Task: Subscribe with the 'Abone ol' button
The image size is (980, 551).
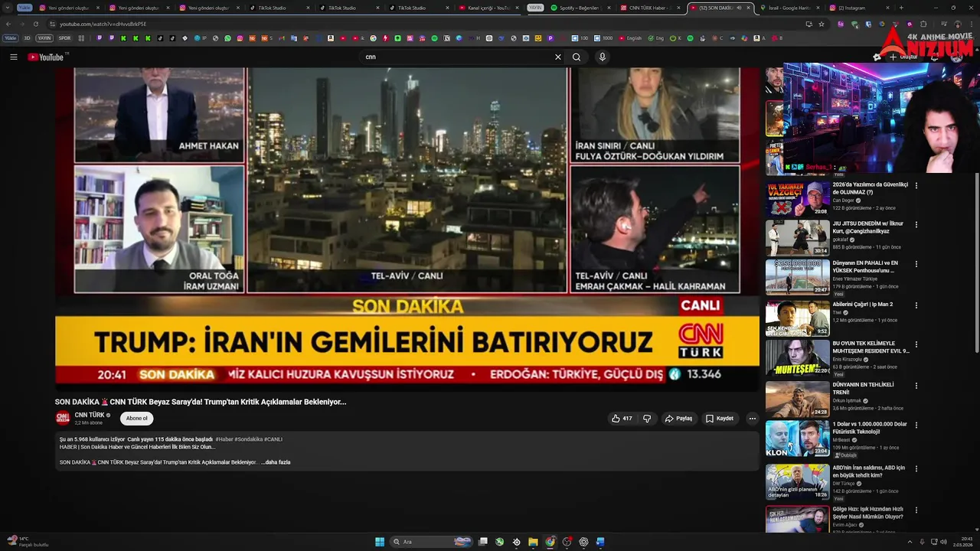Action: click(x=136, y=418)
